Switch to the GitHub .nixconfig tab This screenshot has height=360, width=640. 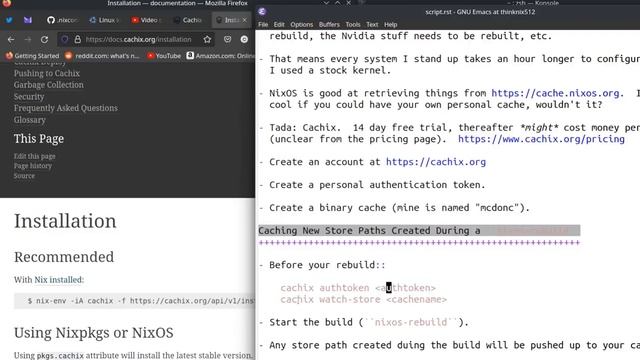[x=62, y=20]
